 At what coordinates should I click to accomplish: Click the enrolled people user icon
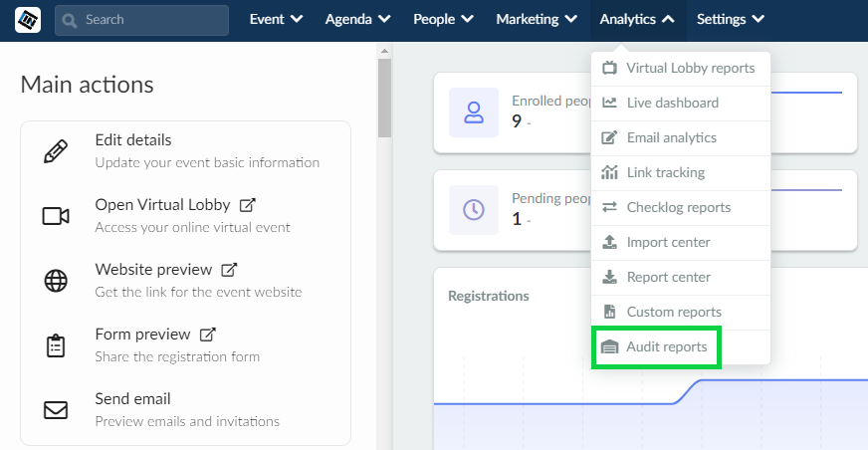474,112
